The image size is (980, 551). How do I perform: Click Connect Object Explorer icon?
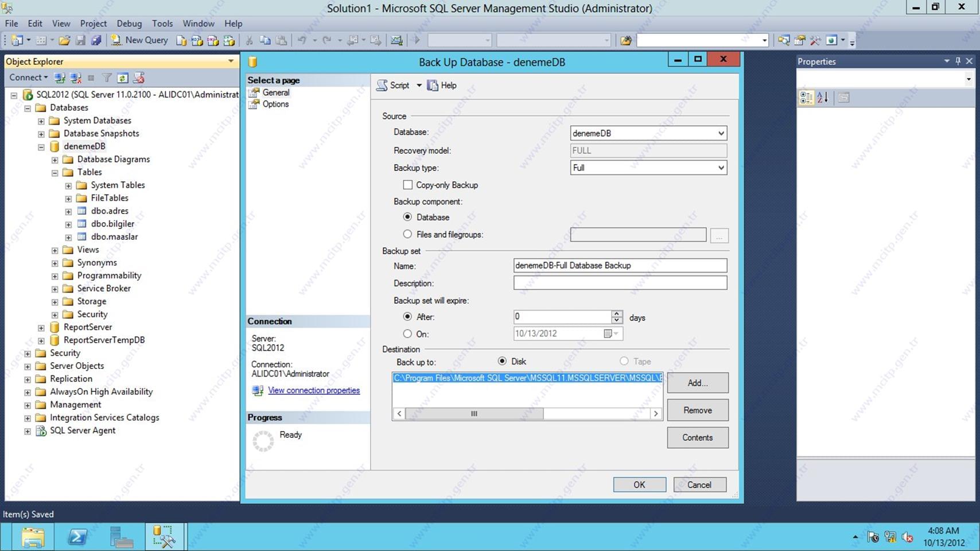click(x=59, y=77)
